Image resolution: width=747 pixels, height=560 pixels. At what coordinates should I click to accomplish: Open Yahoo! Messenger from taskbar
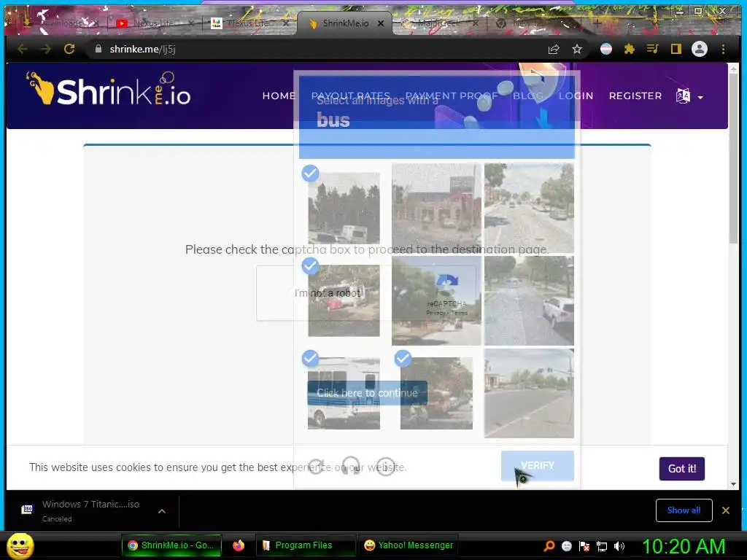[409, 545]
